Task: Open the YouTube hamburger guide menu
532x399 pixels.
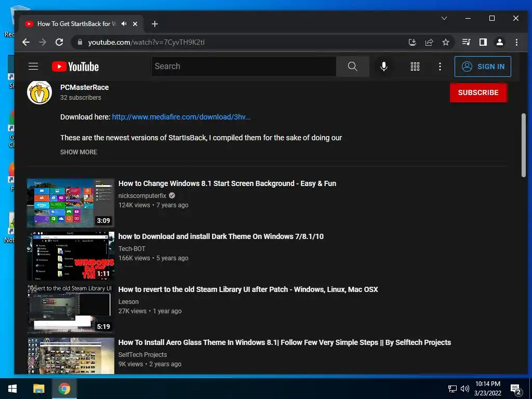Action: coord(33,66)
